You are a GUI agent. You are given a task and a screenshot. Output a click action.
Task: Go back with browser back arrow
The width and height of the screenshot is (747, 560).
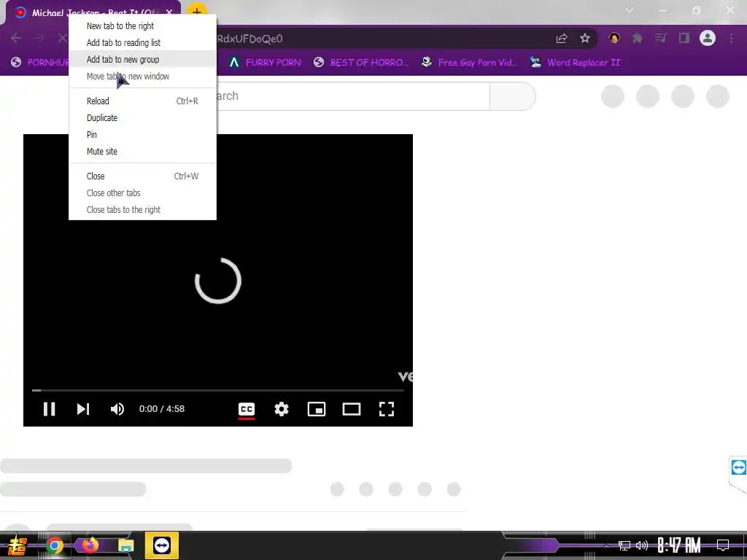[x=16, y=38]
